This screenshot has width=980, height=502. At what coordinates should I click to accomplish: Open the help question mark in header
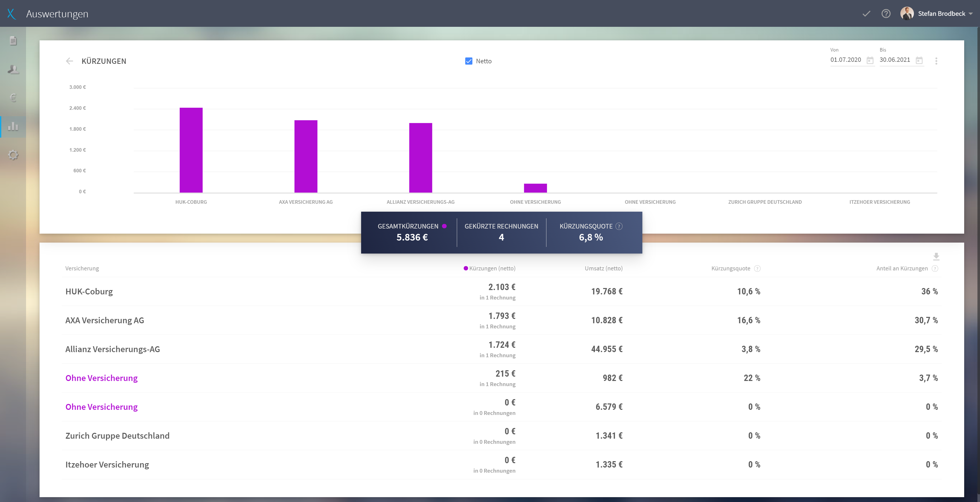tap(886, 14)
